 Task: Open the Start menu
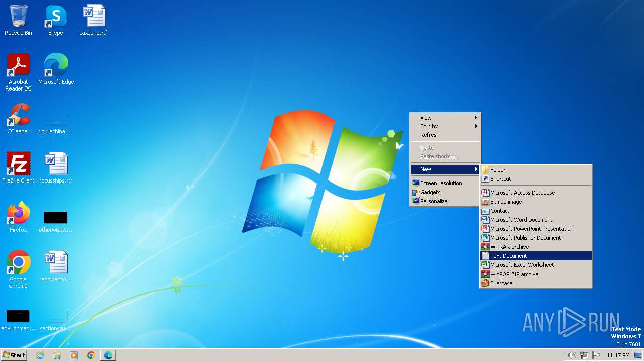(14, 355)
